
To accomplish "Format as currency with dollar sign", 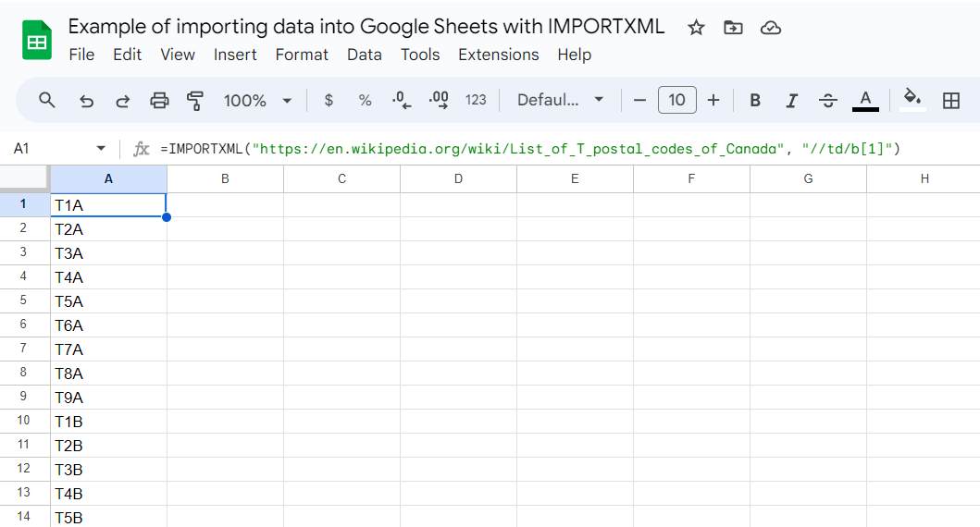I will pos(329,100).
